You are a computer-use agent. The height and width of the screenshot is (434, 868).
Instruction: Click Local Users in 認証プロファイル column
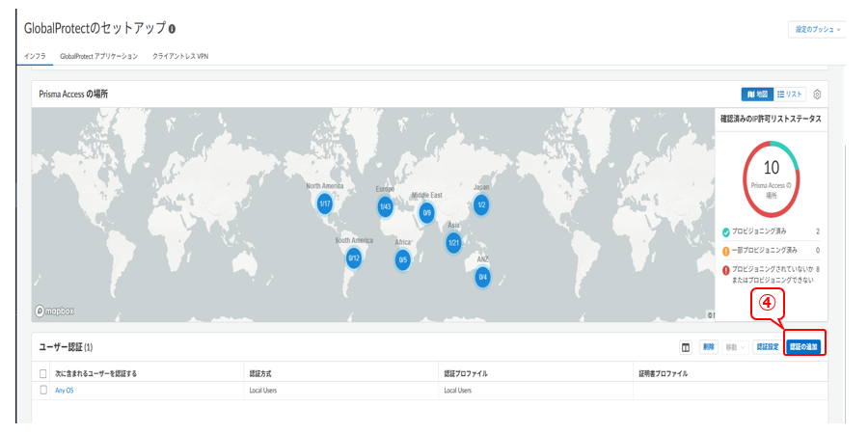458,391
